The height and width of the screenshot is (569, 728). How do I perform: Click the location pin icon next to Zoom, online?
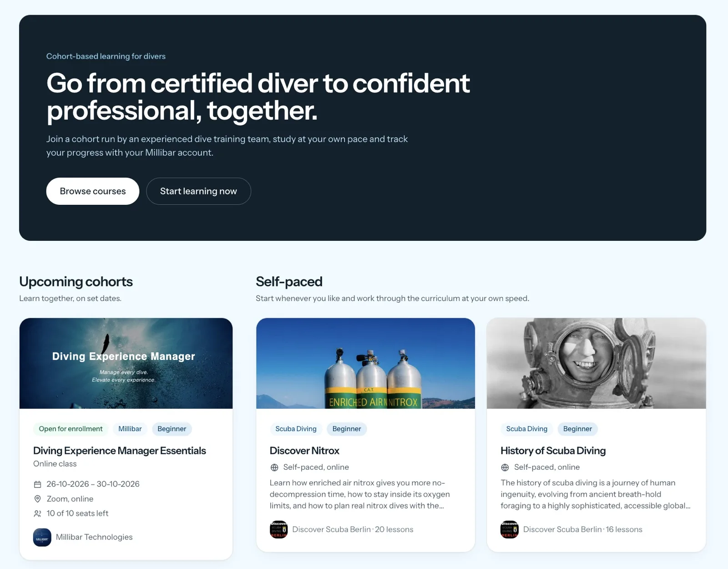click(38, 499)
